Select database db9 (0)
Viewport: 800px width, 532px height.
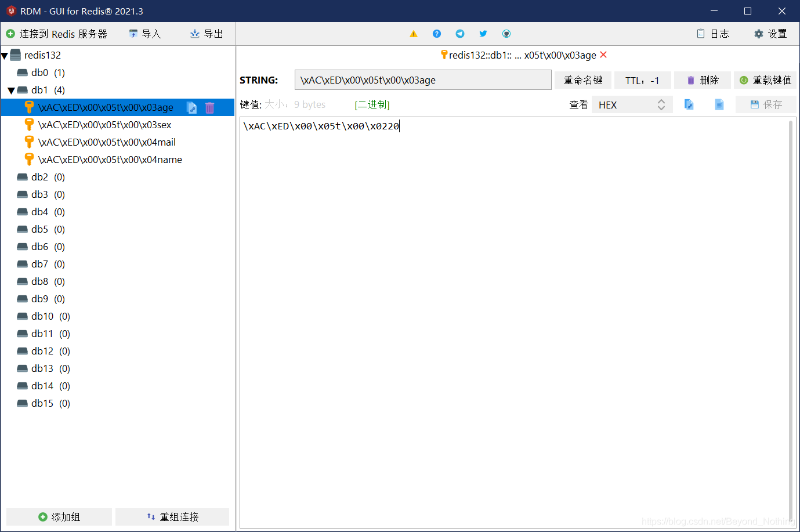pos(48,299)
